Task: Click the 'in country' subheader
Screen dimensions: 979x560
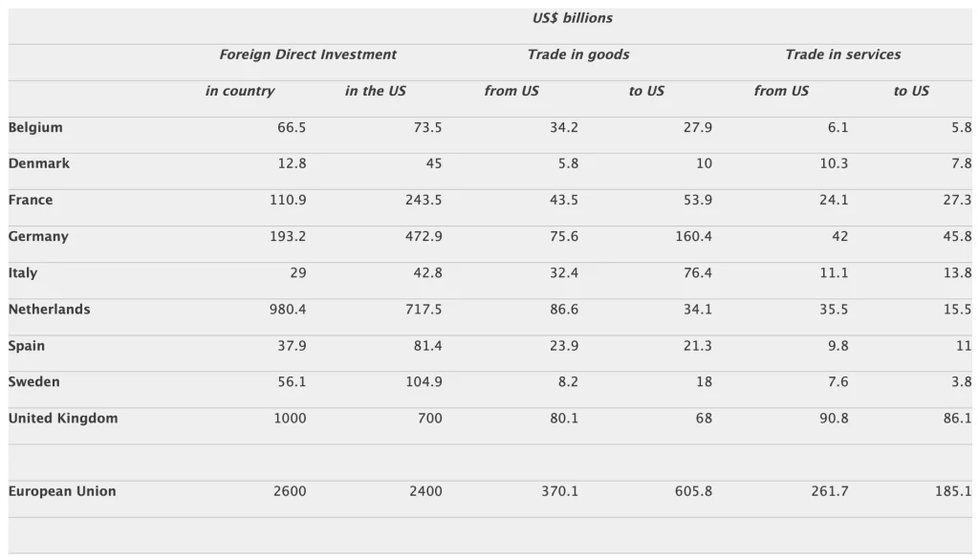Action: tap(240, 91)
